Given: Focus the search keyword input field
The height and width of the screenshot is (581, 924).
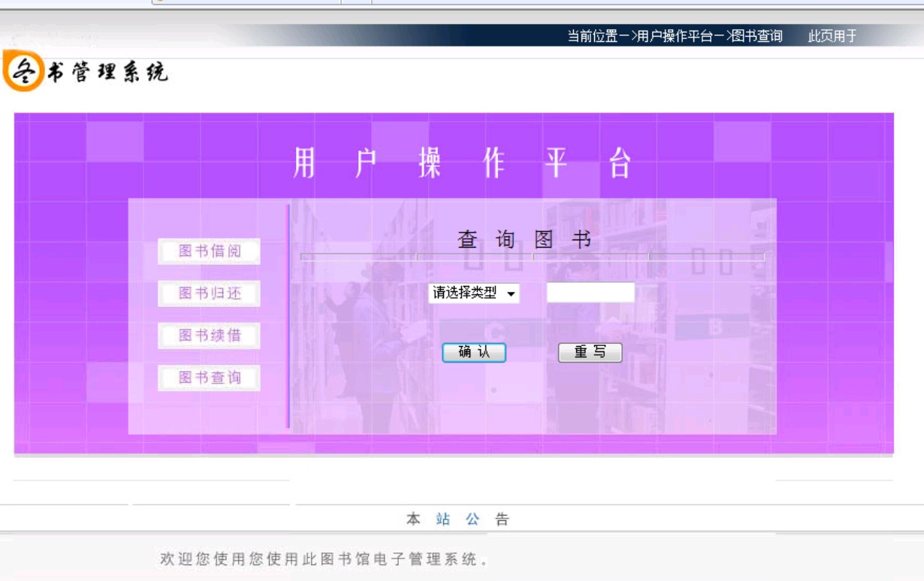Looking at the screenshot, I should (590, 293).
